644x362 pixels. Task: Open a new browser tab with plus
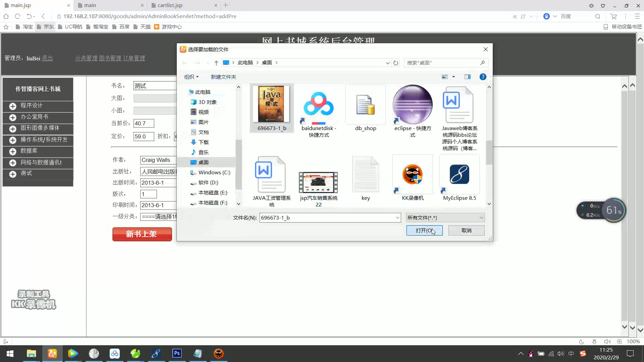(x=226, y=5)
